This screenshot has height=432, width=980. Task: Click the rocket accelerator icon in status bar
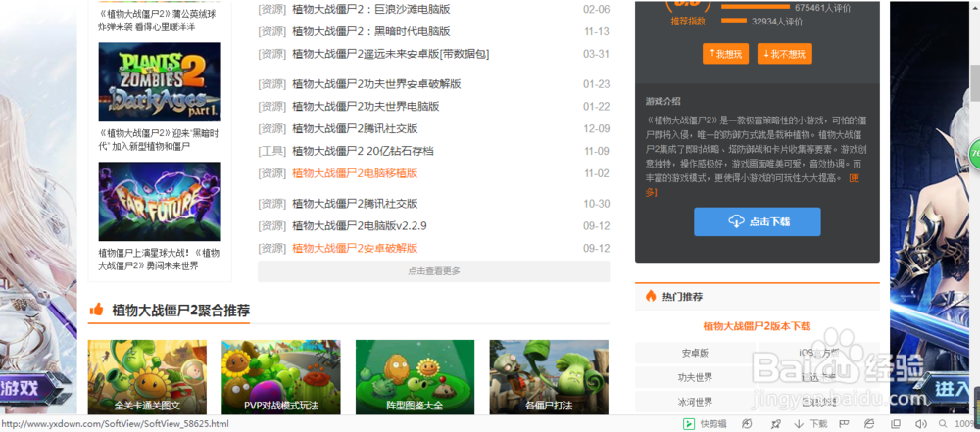[775, 424]
